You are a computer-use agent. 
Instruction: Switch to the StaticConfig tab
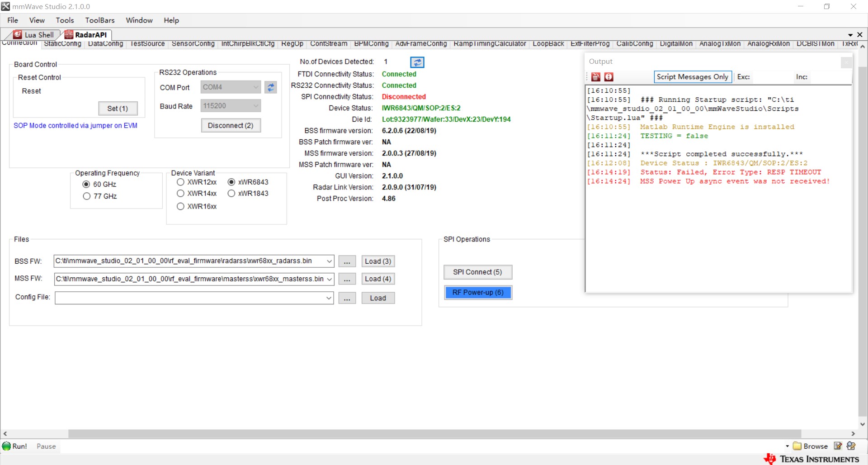click(62, 44)
